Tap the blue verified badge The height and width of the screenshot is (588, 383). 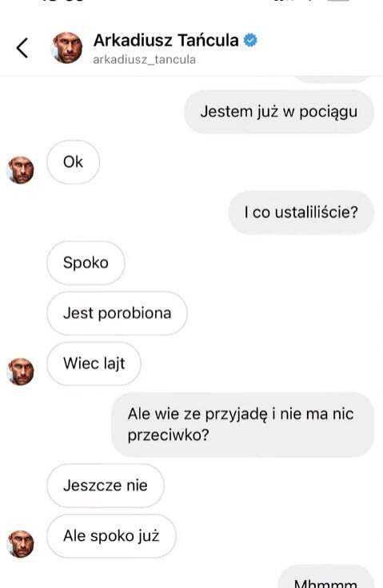(x=250, y=40)
